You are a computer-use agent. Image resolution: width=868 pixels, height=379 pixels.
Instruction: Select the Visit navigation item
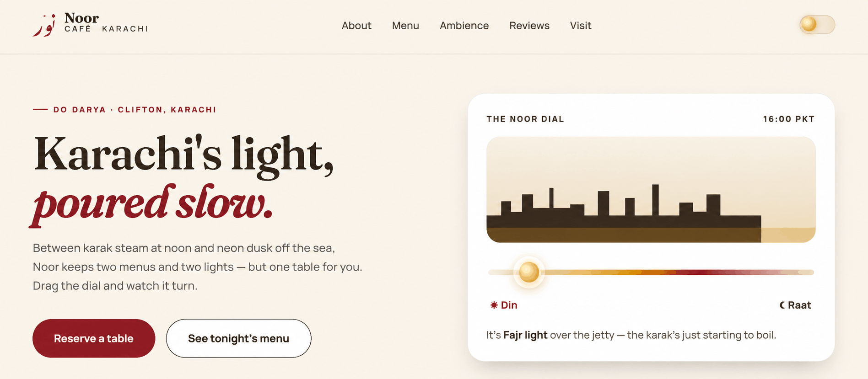(x=581, y=26)
